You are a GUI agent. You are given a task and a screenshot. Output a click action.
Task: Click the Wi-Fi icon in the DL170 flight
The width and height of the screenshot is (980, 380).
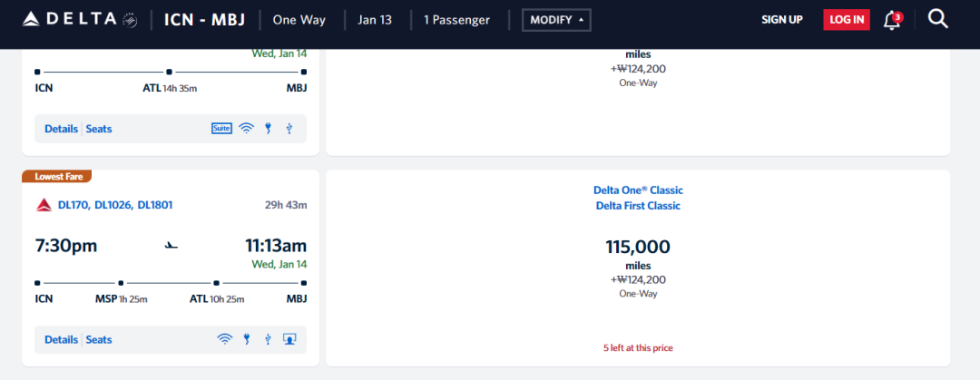tap(224, 340)
